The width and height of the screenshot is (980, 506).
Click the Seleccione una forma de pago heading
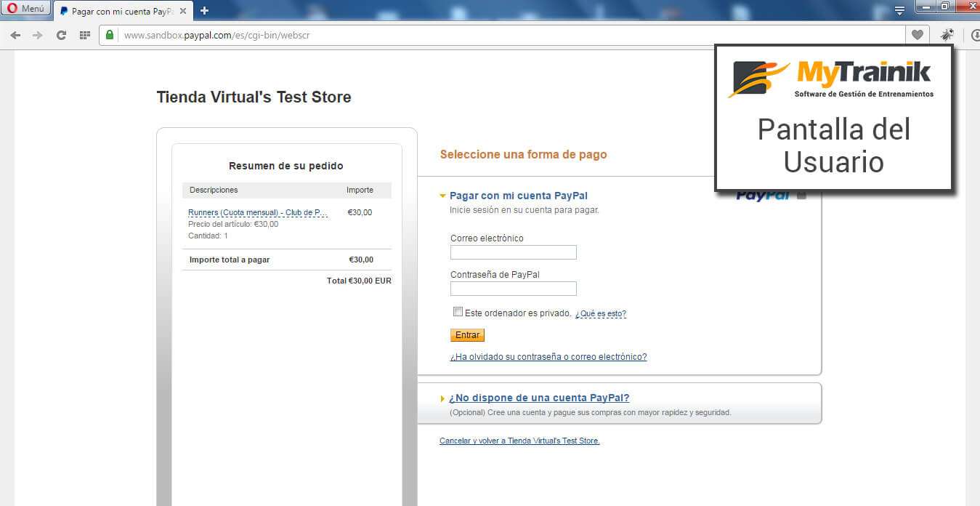pos(524,154)
